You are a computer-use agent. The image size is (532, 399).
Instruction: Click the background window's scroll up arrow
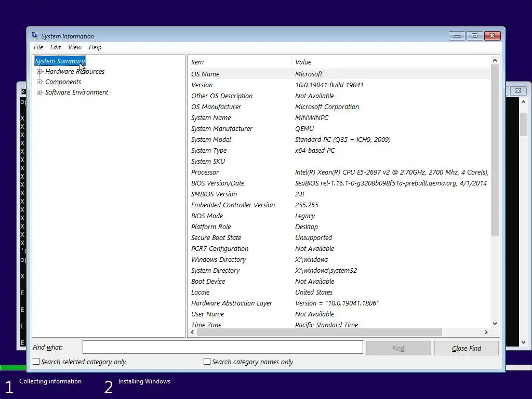coord(523,102)
